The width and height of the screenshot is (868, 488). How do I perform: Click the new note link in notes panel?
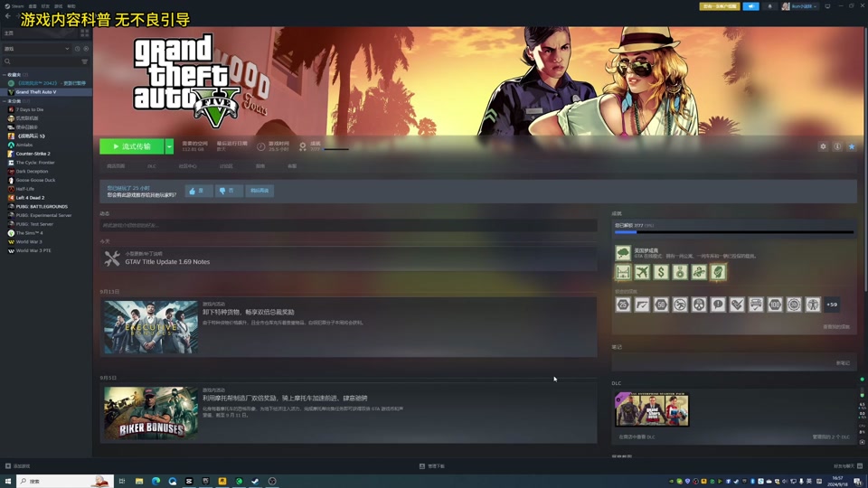[x=843, y=363]
